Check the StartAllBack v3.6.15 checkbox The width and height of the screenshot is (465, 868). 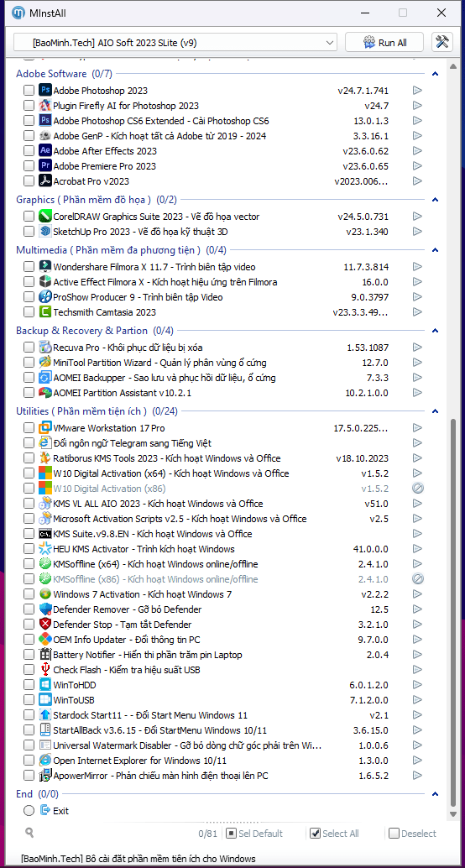click(x=29, y=730)
